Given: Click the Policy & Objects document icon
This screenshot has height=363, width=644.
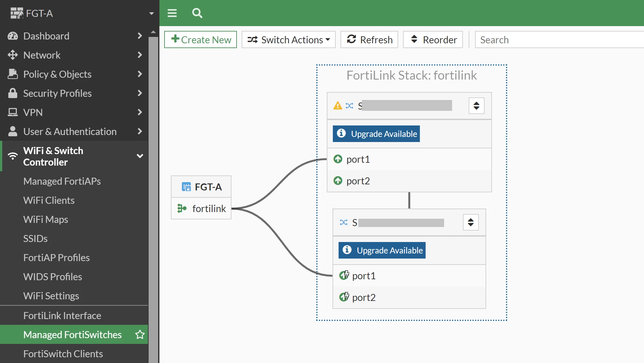Looking at the screenshot, I should point(13,74).
